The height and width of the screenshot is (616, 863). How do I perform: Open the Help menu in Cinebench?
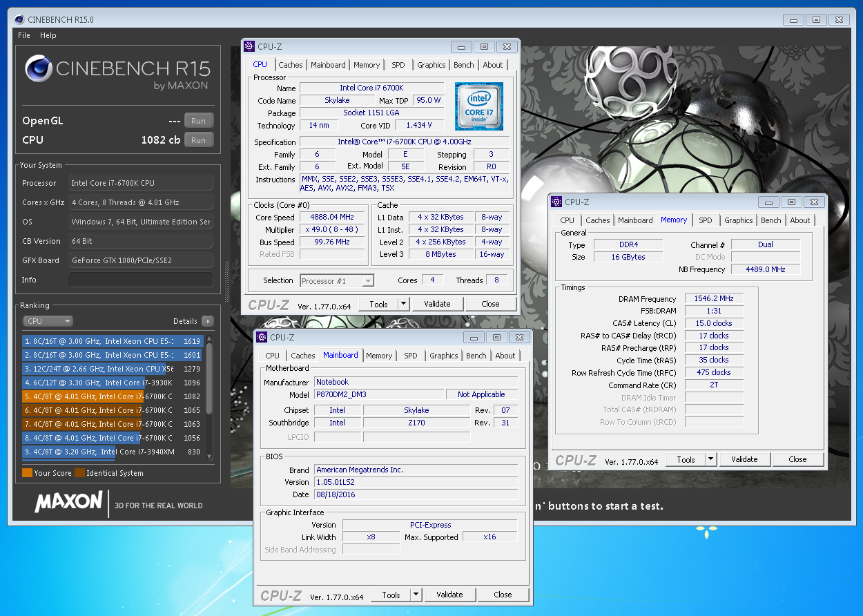pos(48,35)
